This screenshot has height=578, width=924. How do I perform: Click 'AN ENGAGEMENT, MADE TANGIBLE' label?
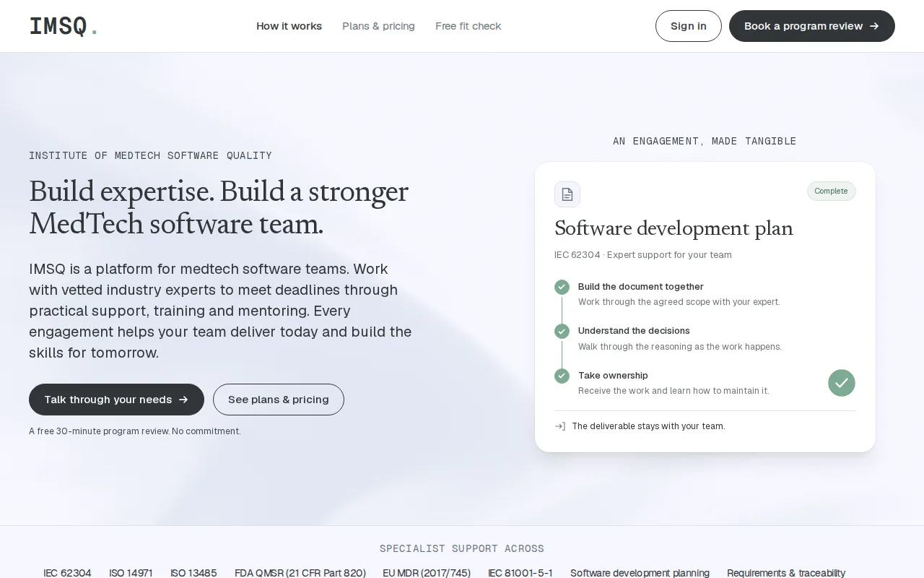705,141
